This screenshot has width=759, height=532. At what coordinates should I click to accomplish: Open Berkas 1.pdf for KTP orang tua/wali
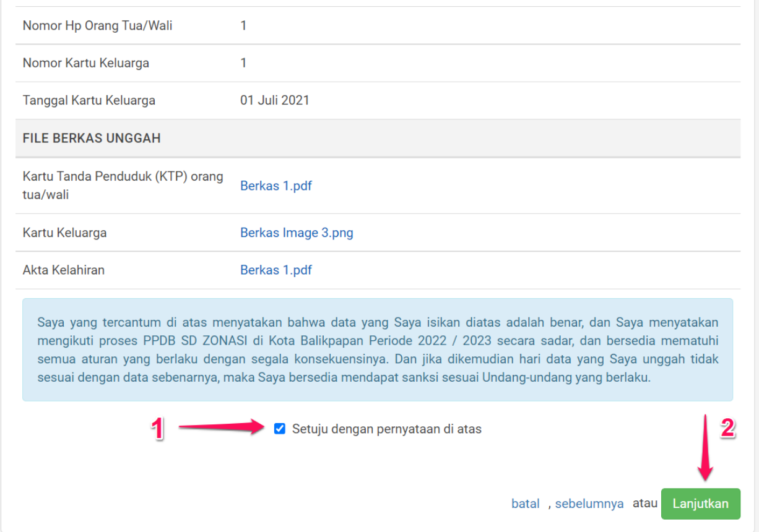[275, 186]
